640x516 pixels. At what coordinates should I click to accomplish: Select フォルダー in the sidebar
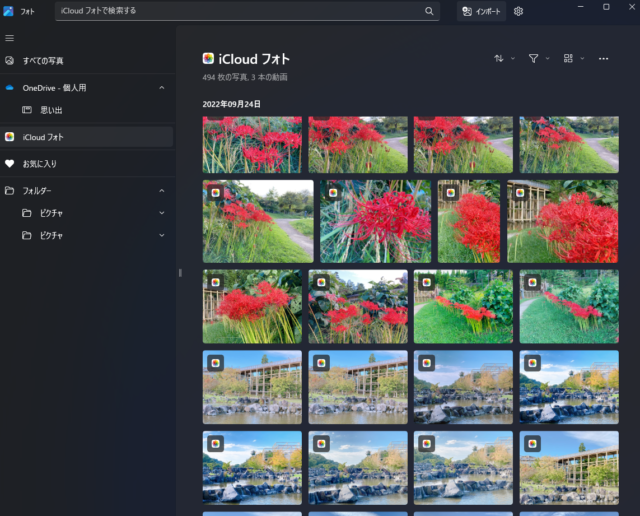[x=87, y=191]
